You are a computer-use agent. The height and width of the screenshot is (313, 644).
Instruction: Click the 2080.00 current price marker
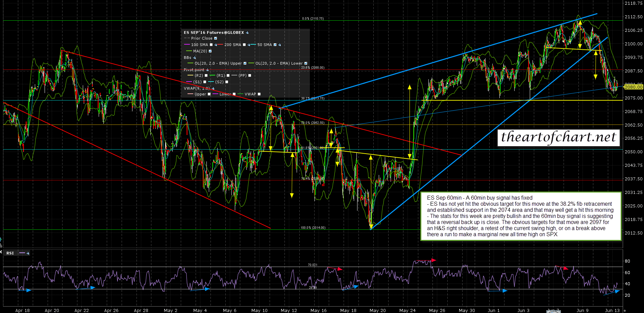[x=633, y=87]
